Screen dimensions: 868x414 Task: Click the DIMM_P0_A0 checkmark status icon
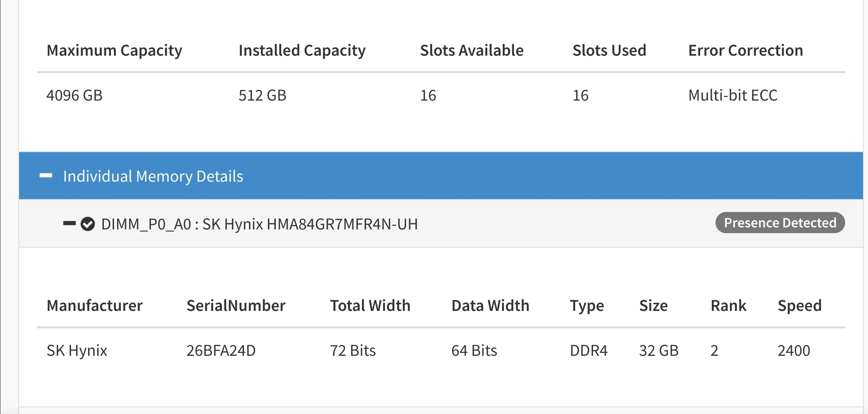pos(88,224)
